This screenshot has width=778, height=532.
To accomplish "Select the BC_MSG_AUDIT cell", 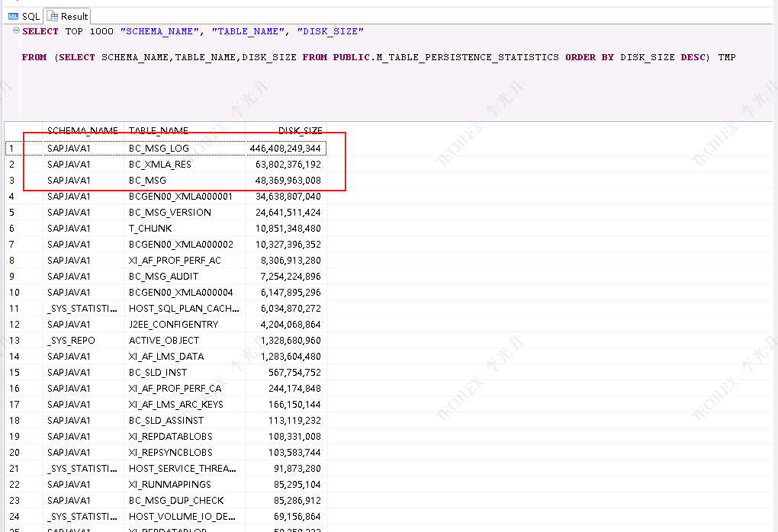I will point(185,276).
